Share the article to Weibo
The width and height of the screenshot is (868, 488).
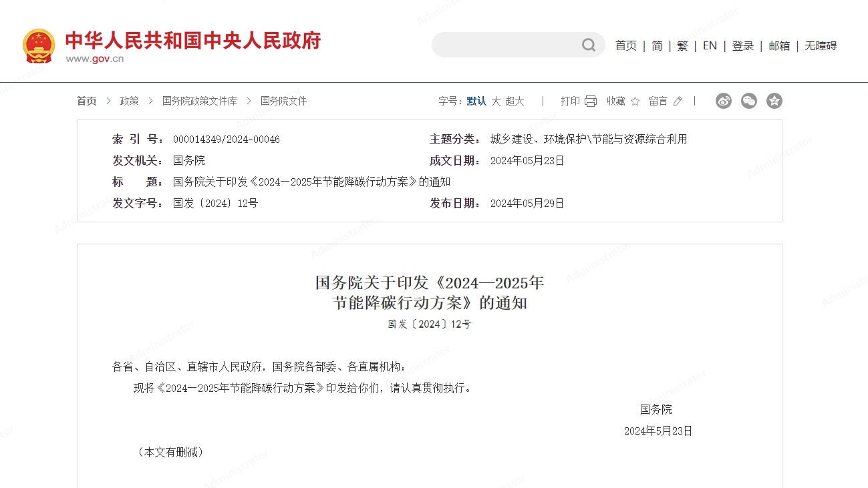pyautogui.click(x=724, y=101)
